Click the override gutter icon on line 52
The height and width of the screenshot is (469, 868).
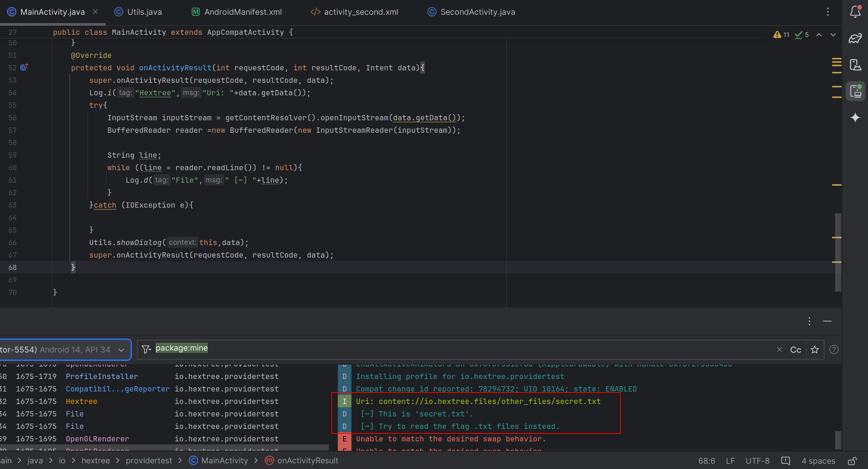(x=24, y=67)
